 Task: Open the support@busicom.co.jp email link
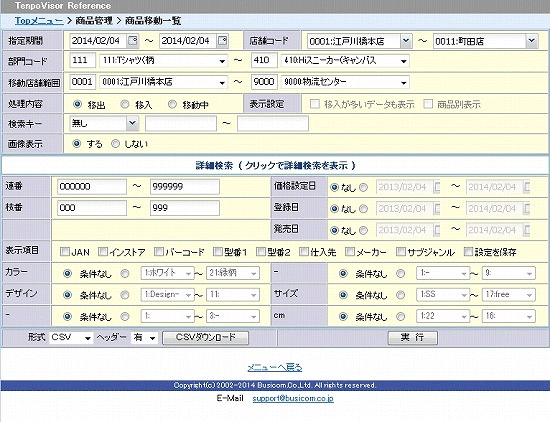tap(293, 398)
